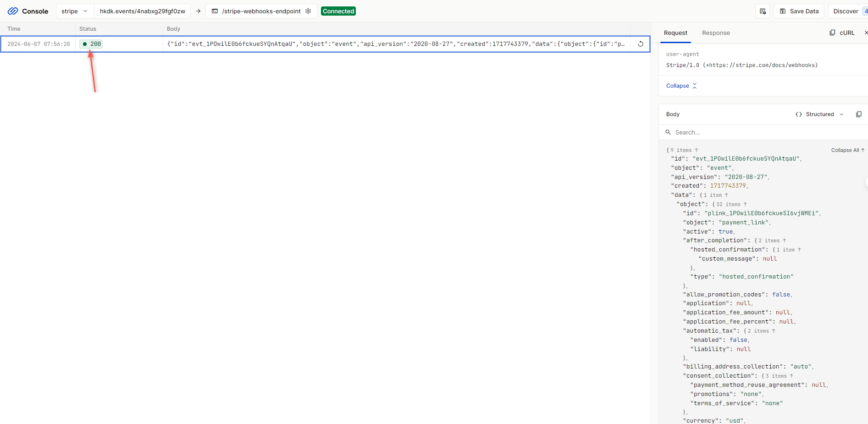
Task: Open the stripe source dropdown
Action: (x=74, y=11)
